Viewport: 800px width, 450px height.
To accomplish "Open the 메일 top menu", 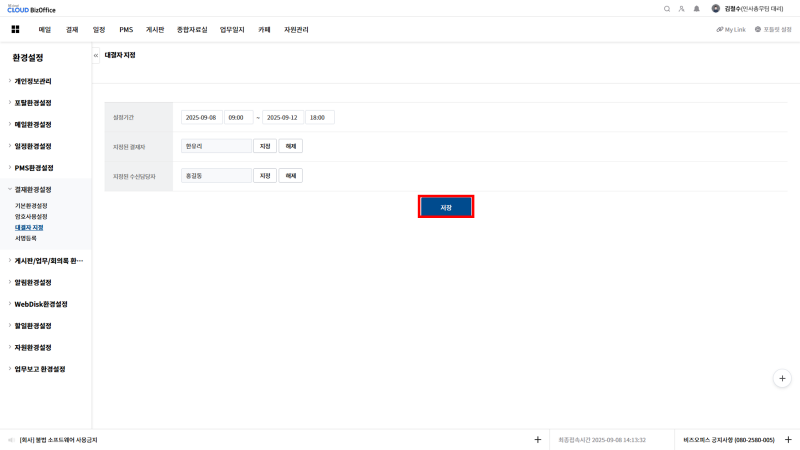I will pos(44,29).
